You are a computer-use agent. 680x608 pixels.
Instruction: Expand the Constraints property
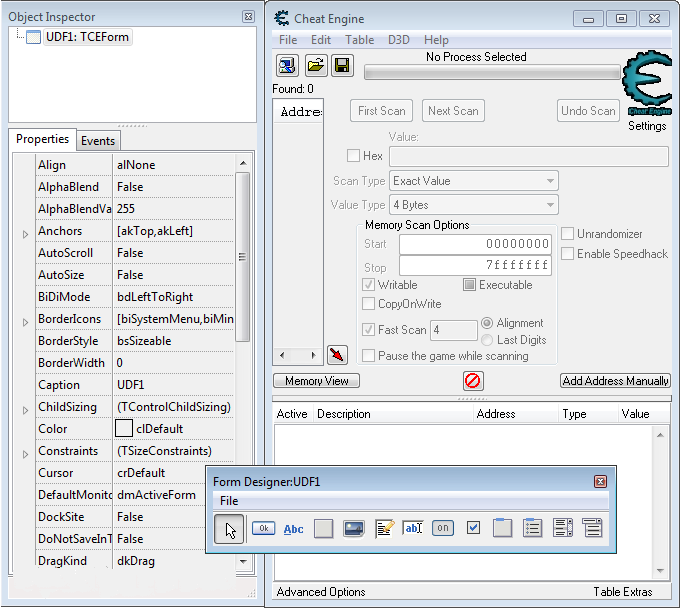pyautogui.click(x=25, y=454)
